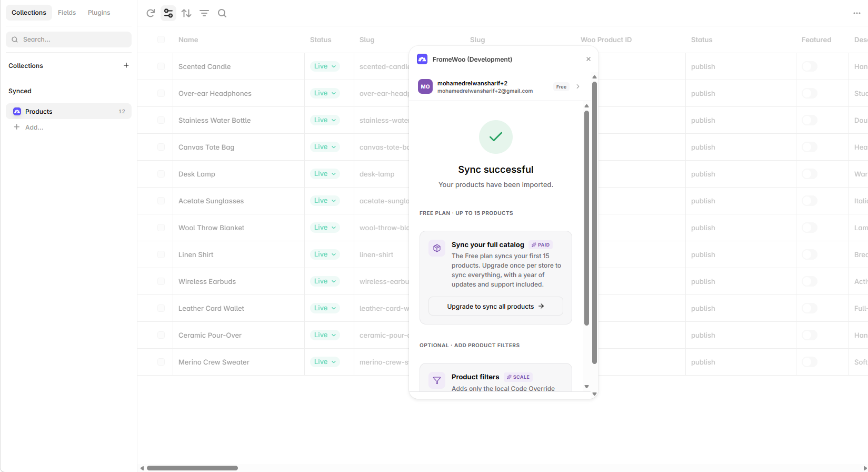Click the Featured column header
Viewport: 868px width, 472px height.
816,40
